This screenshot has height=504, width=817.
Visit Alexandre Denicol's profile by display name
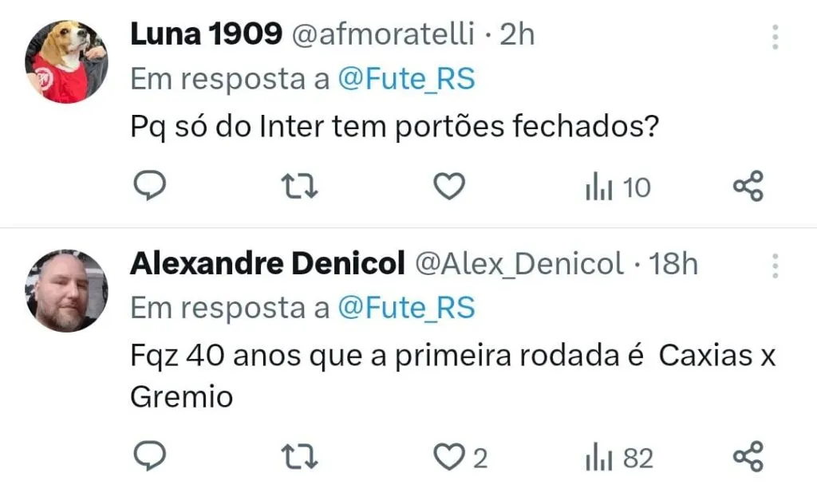[x=266, y=263]
